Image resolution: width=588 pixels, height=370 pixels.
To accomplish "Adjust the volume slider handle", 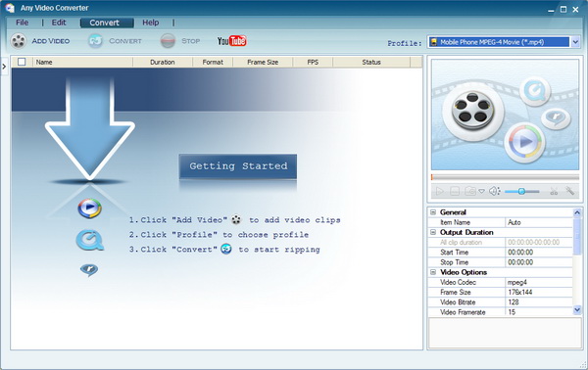I will tap(521, 192).
